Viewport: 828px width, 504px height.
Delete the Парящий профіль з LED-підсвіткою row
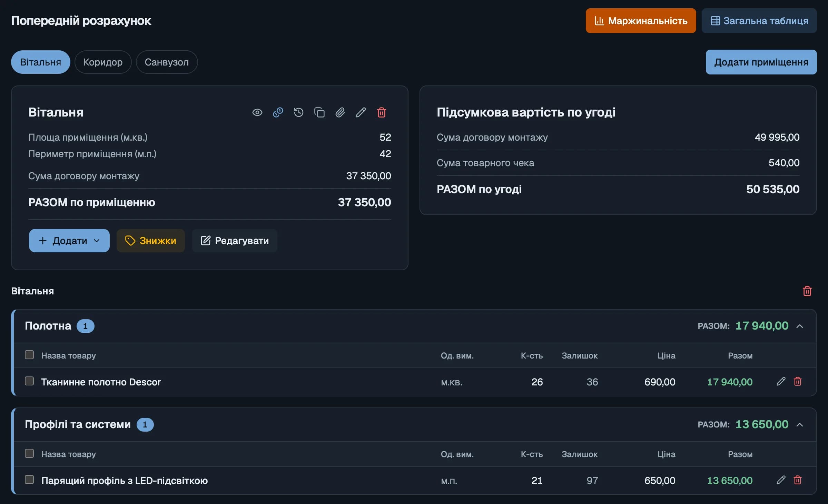[797, 480]
